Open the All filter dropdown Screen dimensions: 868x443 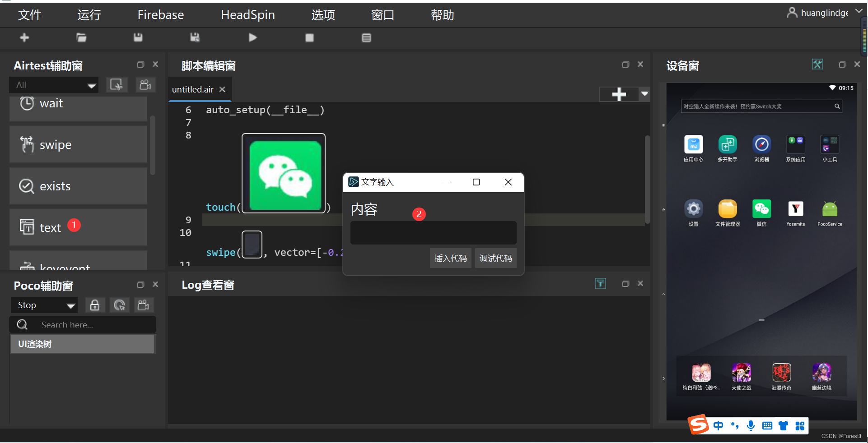click(x=54, y=85)
